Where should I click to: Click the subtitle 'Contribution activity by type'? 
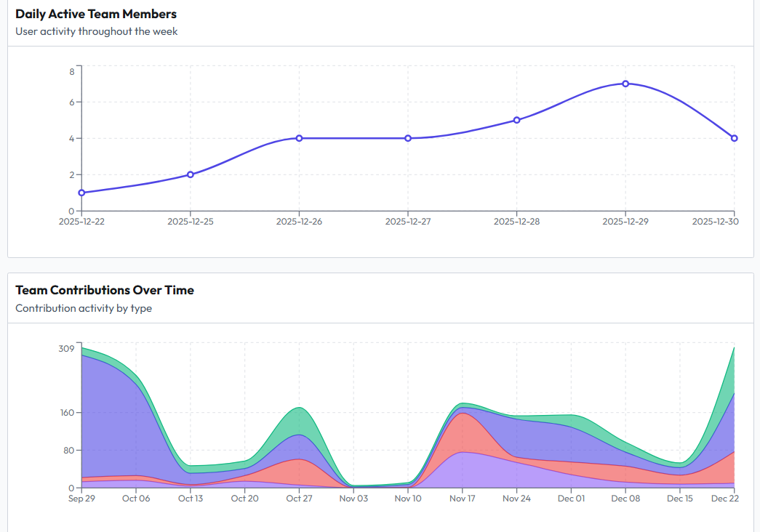(x=83, y=308)
